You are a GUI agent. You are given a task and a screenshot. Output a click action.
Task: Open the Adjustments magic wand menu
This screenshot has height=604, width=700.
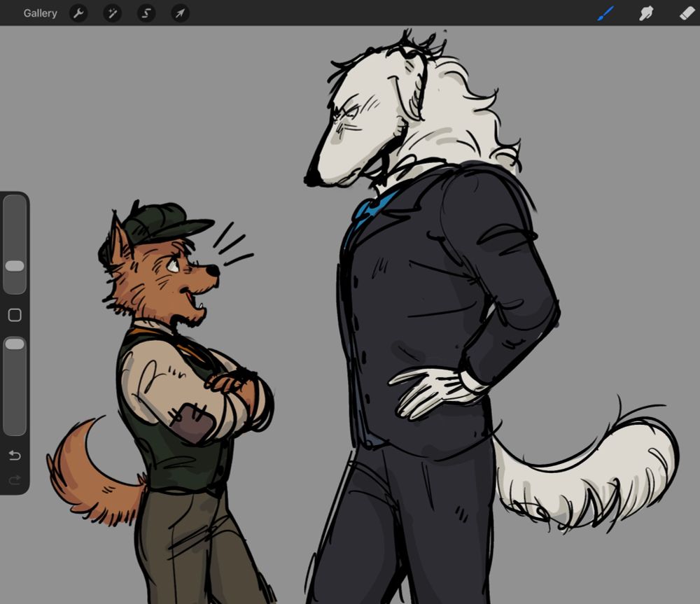coord(113,13)
